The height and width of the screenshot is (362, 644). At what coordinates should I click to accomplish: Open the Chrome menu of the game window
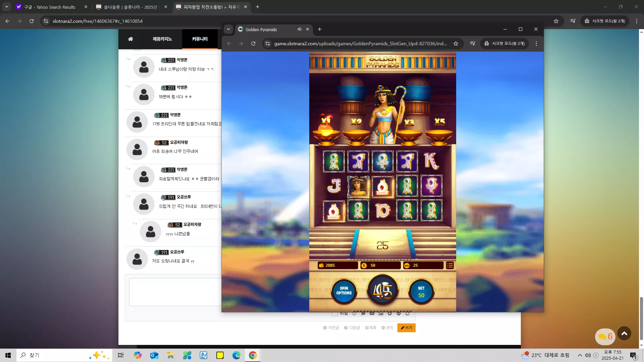pos(536,44)
